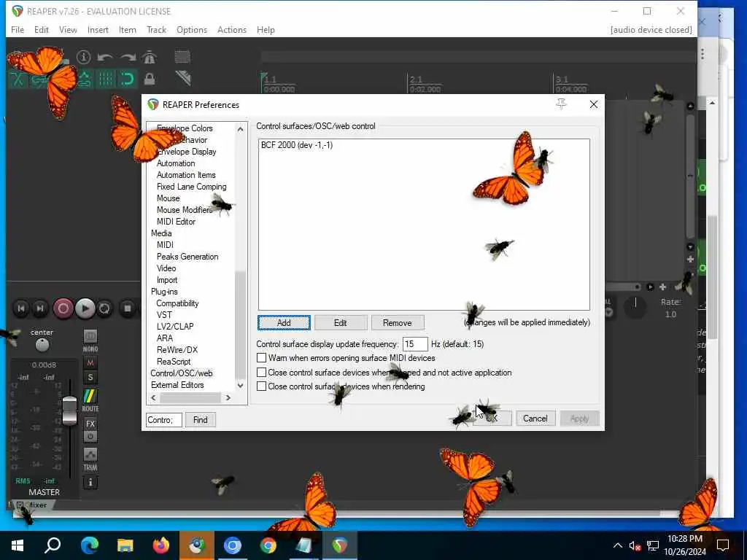Click Cancel in Preferences dialog
The height and width of the screenshot is (560, 747).
point(535,419)
